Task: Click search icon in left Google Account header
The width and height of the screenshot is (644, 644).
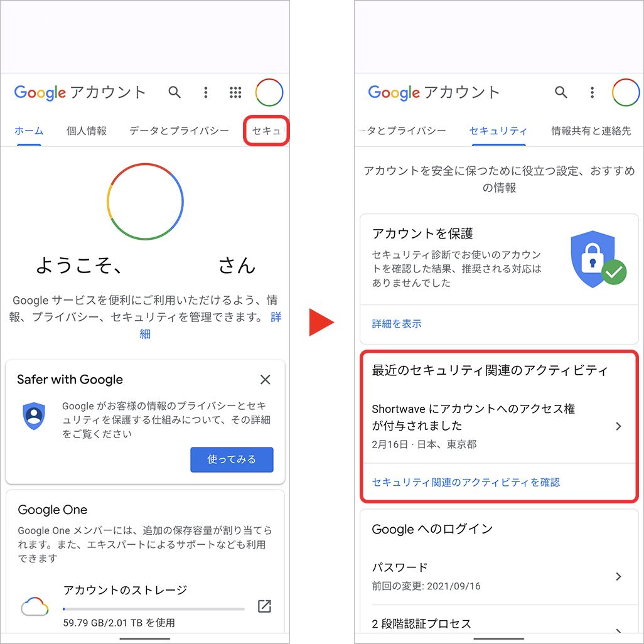Action: (174, 92)
